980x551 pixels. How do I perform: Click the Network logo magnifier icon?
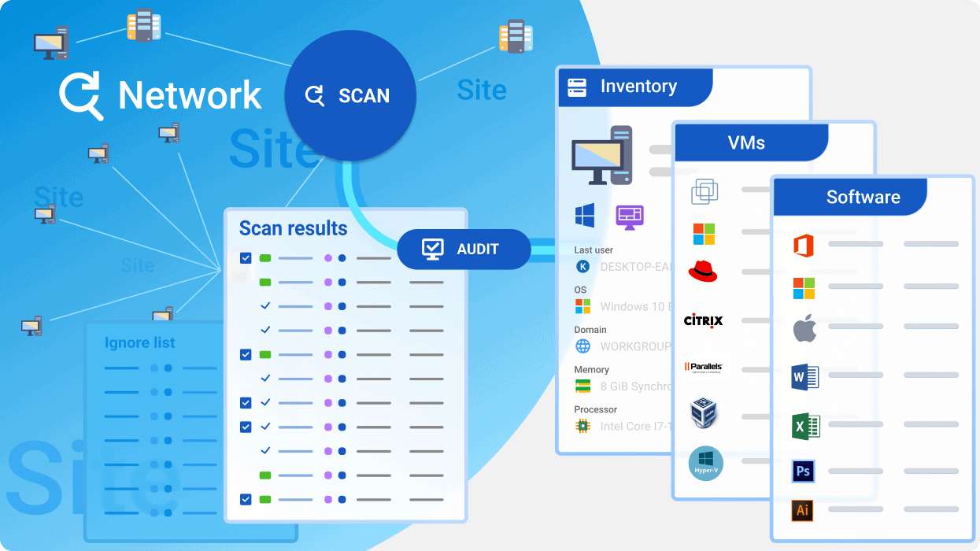click(81, 96)
